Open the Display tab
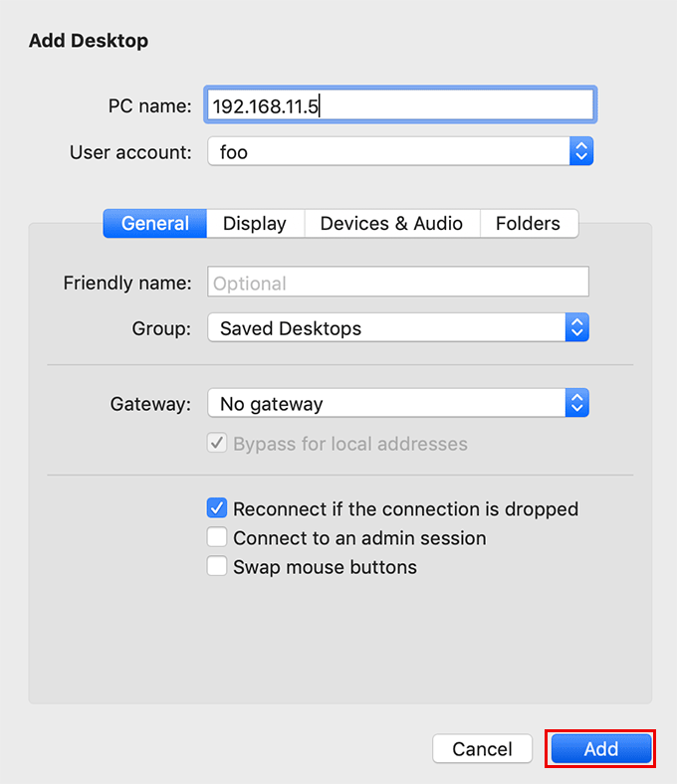 coord(255,224)
